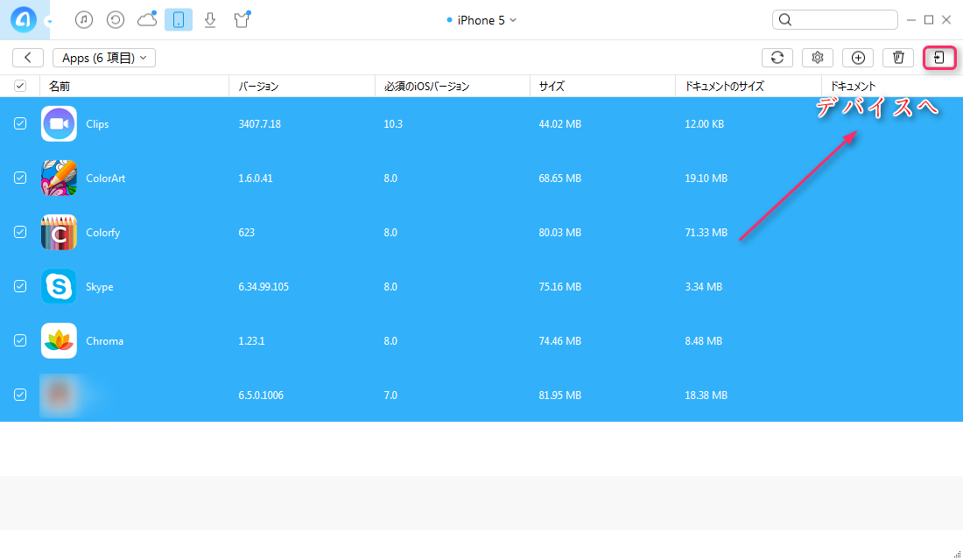Click the 80.03 MB size cell
The height and width of the screenshot is (560, 963).
click(x=560, y=233)
